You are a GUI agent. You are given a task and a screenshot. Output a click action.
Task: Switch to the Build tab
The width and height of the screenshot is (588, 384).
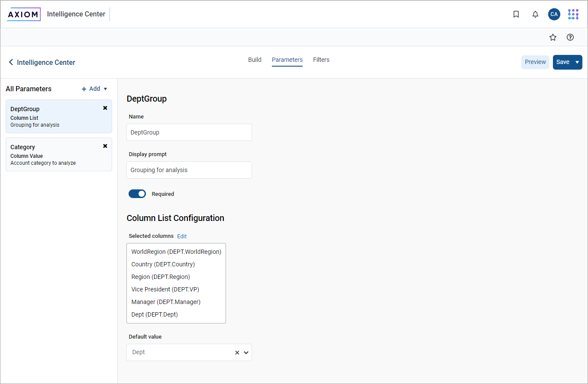(255, 60)
